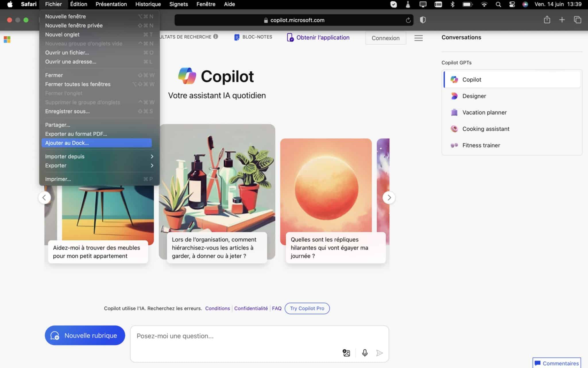The width and height of the screenshot is (588, 368).
Task: Select Copilot in Copilot GPTs list
Action: click(512, 80)
